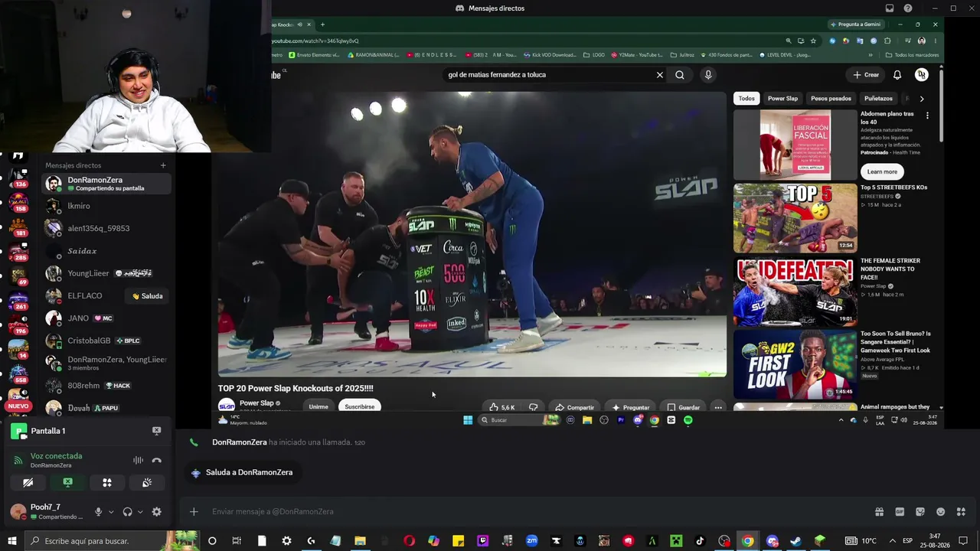Start YouTube voice search
Image resolution: width=980 pixels, height=551 pixels.
[x=708, y=75]
